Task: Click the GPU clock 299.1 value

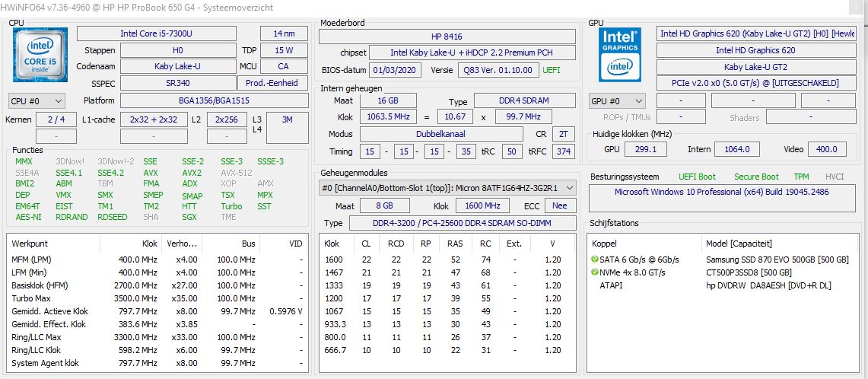Action: pos(645,149)
